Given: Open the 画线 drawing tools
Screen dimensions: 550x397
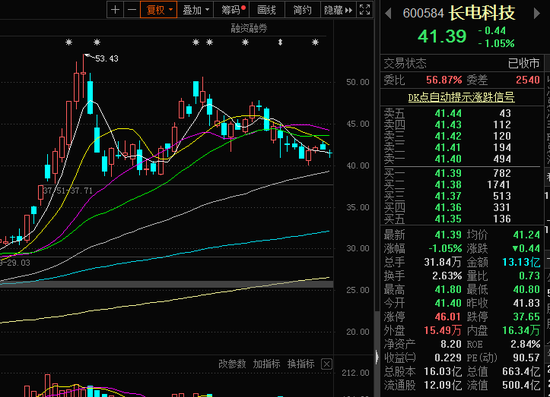Looking at the screenshot, I should pos(267,10).
